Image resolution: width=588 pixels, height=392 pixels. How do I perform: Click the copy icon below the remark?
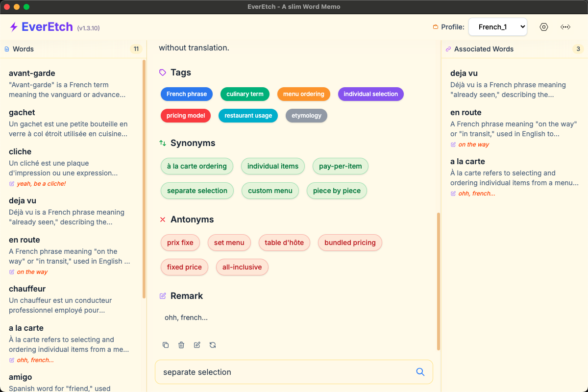[166, 345]
